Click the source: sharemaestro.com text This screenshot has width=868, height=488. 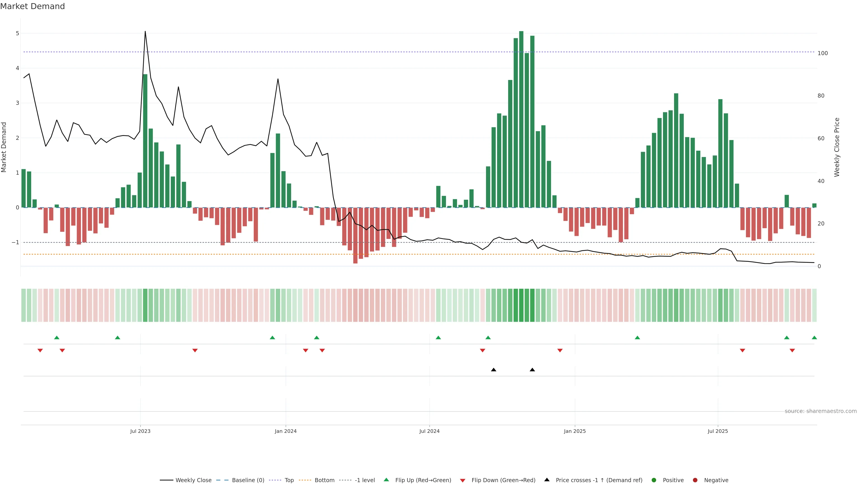click(821, 411)
